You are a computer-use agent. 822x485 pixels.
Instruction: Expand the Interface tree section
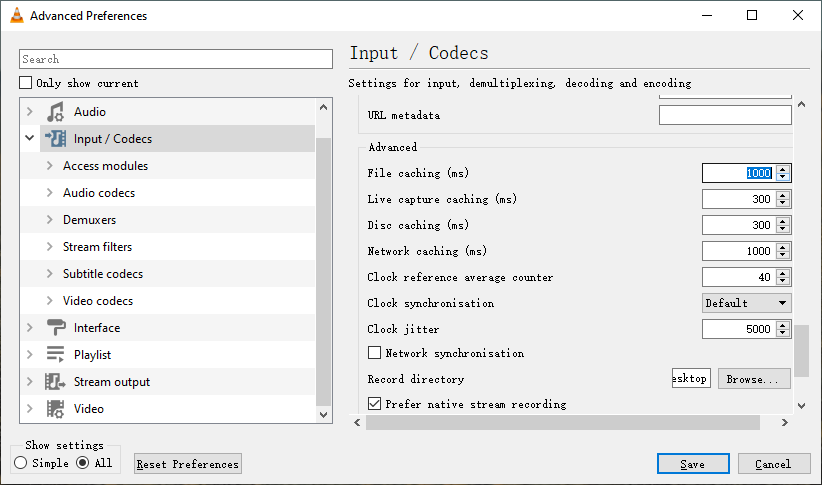pos(30,328)
